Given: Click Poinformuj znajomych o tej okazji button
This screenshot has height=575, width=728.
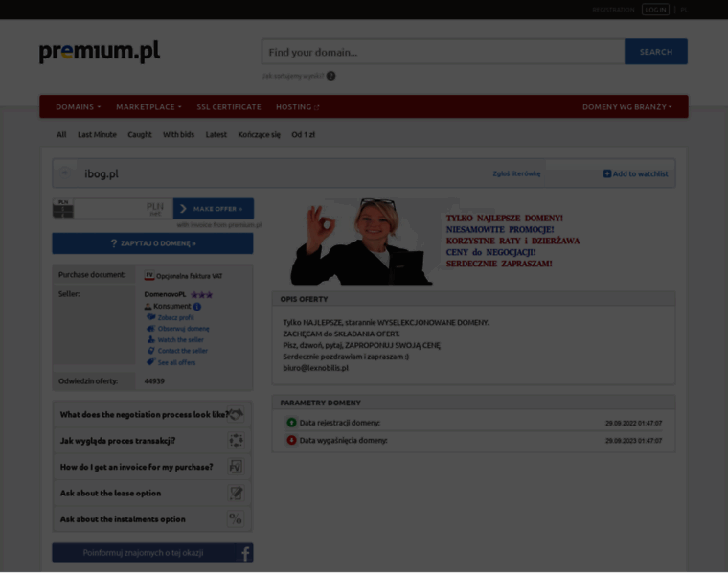Looking at the screenshot, I should pos(152,553).
